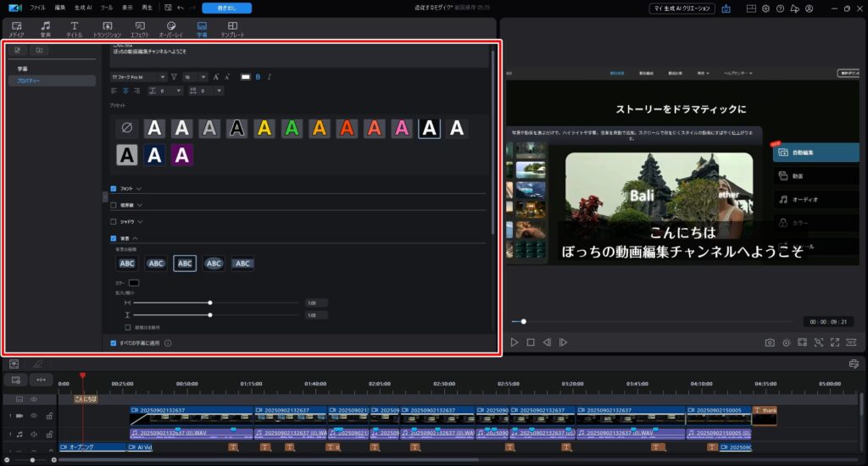Viewport: 868px width, 466px height.
Task: Click the black background カラー swatch
Action: click(x=134, y=282)
